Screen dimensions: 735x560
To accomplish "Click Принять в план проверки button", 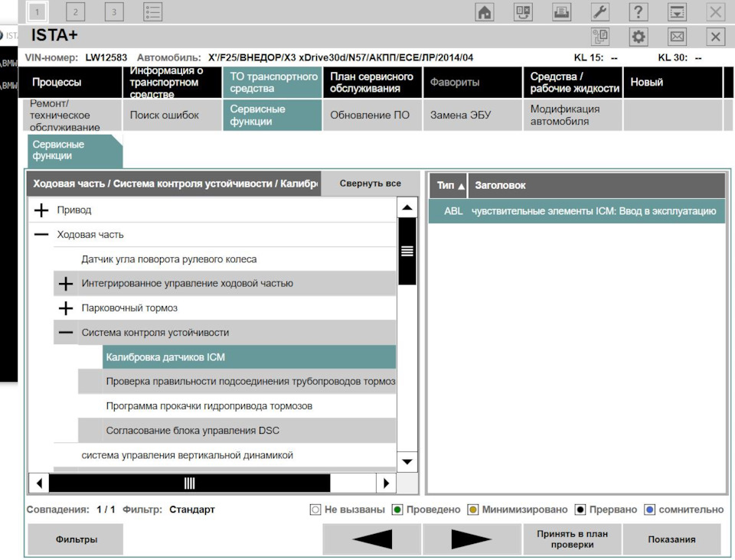I will point(572,539).
